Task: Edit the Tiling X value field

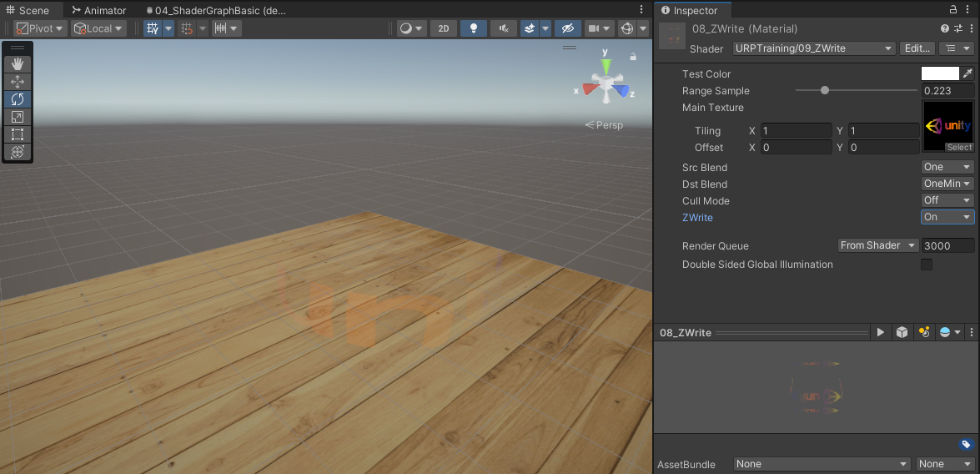Action: (x=796, y=131)
